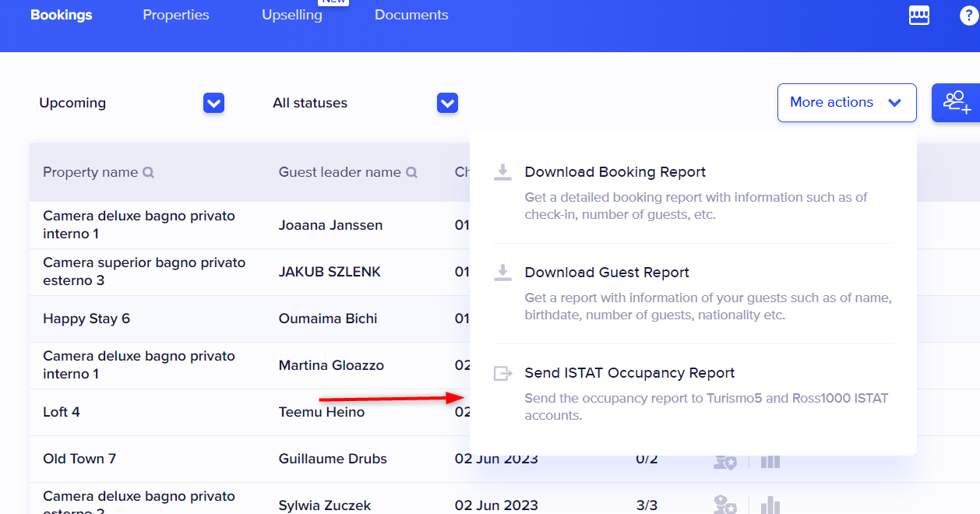Viewport: 980px width, 514px height.
Task: Click the Download Booking Report arrow icon
Action: click(x=503, y=172)
